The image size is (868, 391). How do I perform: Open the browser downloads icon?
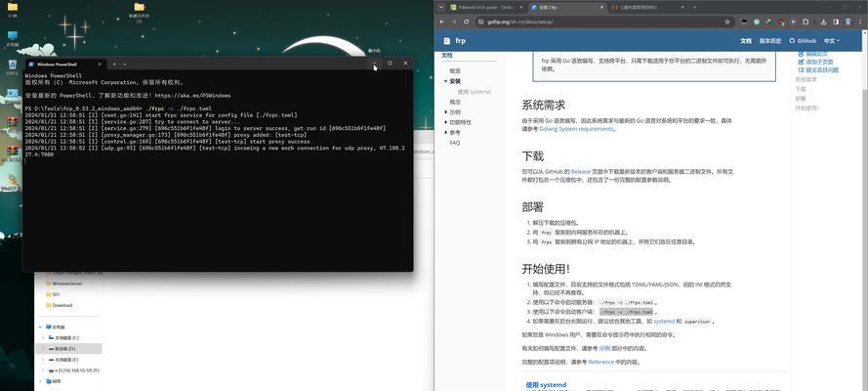click(x=824, y=22)
